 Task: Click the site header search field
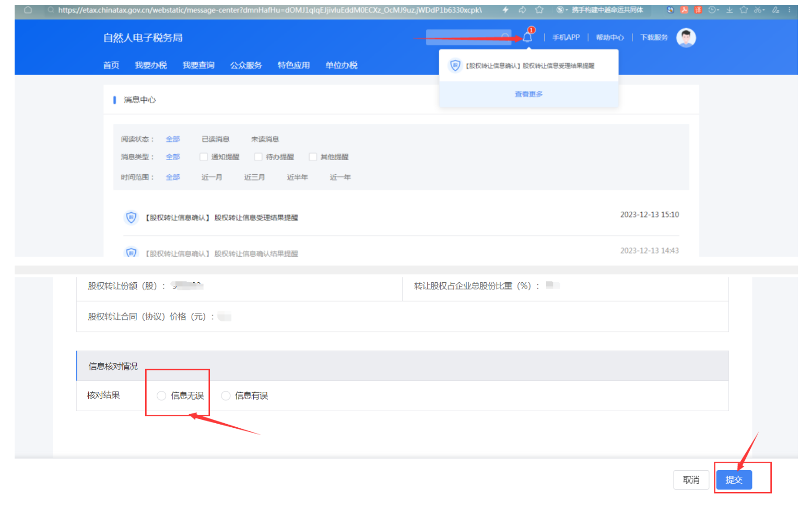tap(468, 37)
